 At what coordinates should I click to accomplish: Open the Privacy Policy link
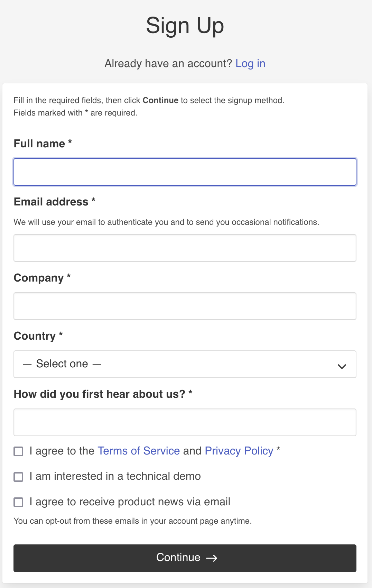[x=238, y=451]
